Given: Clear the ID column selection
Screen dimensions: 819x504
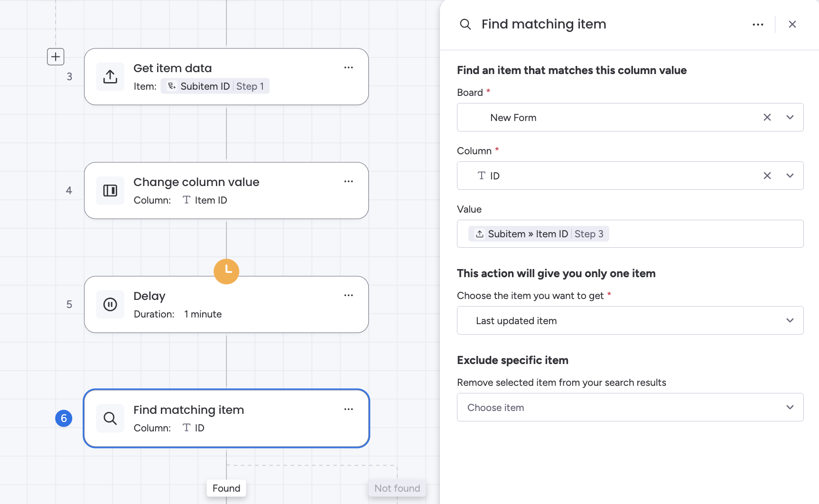Looking at the screenshot, I should pos(767,176).
